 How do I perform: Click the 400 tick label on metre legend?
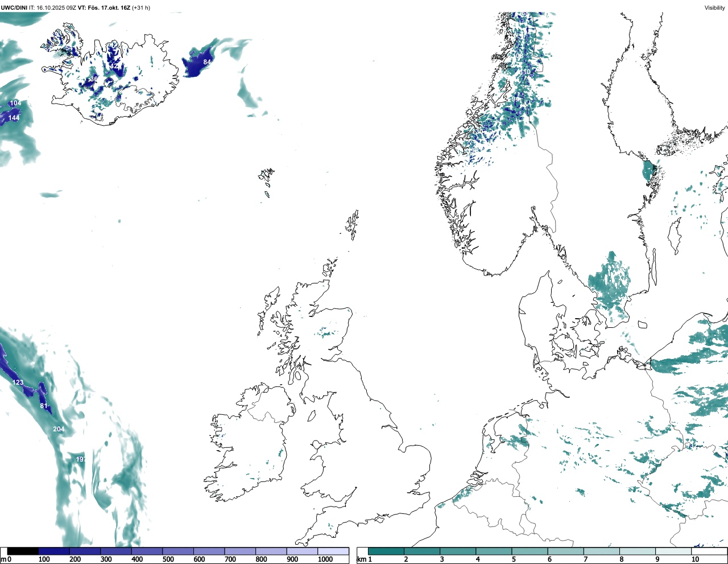tap(137, 559)
